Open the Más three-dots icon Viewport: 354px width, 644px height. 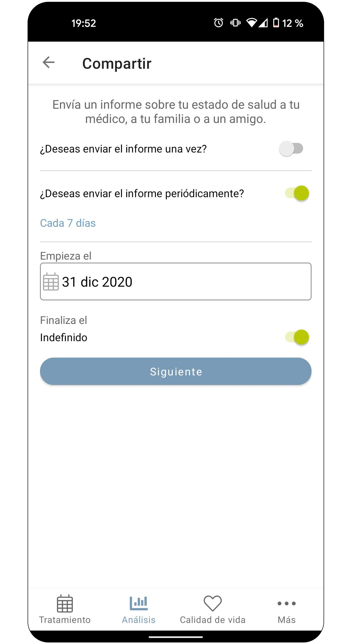[x=287, y=603]
